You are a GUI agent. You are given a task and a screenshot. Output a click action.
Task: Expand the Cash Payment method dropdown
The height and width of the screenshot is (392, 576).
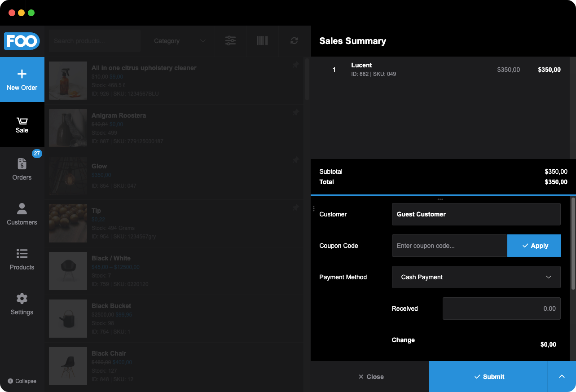click(476, 277)
